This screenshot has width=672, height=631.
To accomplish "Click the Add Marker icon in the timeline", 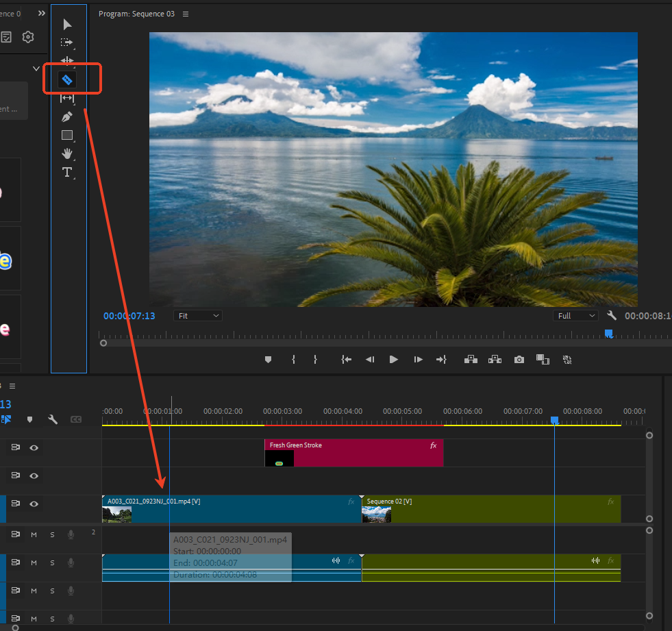I will [x=30, y=419].
